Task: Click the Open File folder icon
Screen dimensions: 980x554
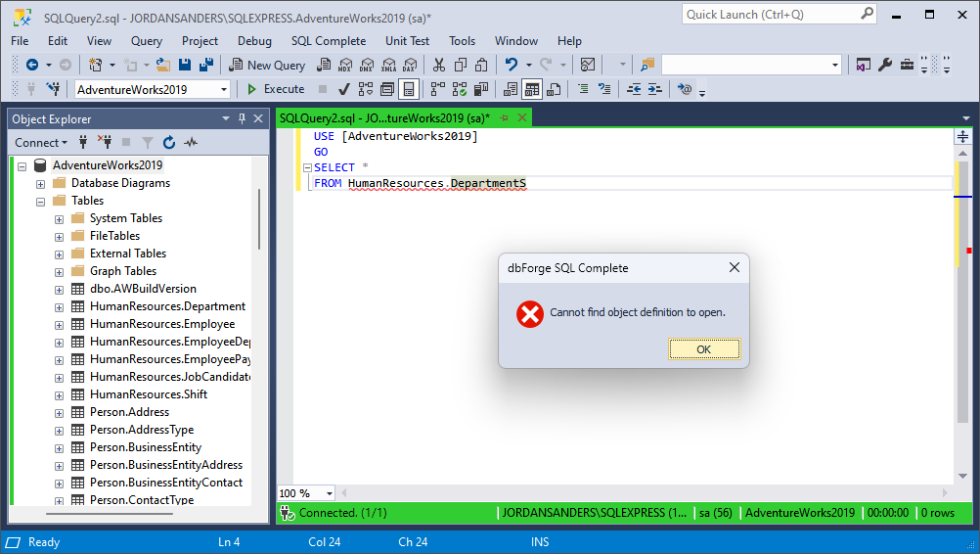Action: 163,65
